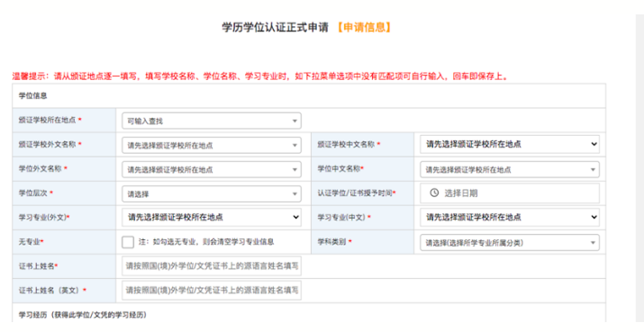The height and width of the screenshot is (332, 644).
Task: Click chevron of 学习专业(外文) select
Action: [295, 217]
